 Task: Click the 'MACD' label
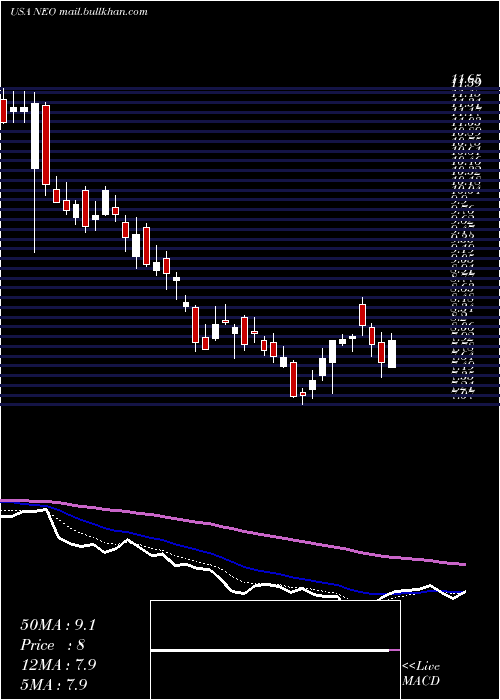[421, 681]
